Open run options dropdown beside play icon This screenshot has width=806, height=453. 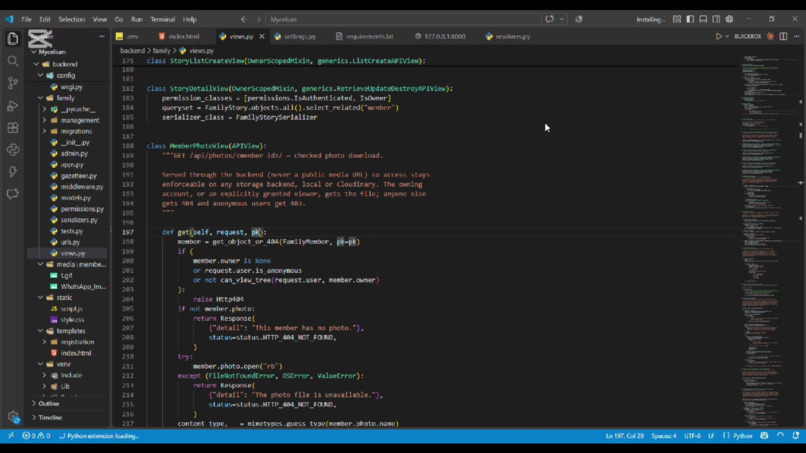(x=727, y=37)
